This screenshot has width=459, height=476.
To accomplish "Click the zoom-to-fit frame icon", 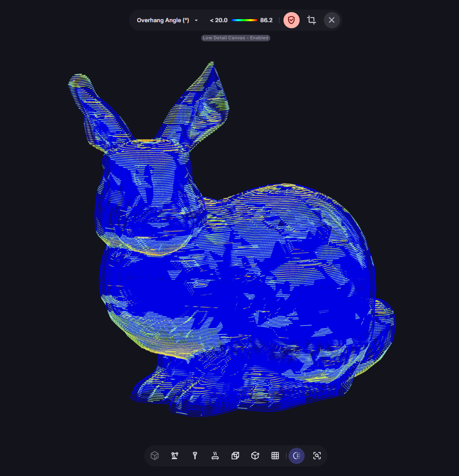I will [317, 456].
